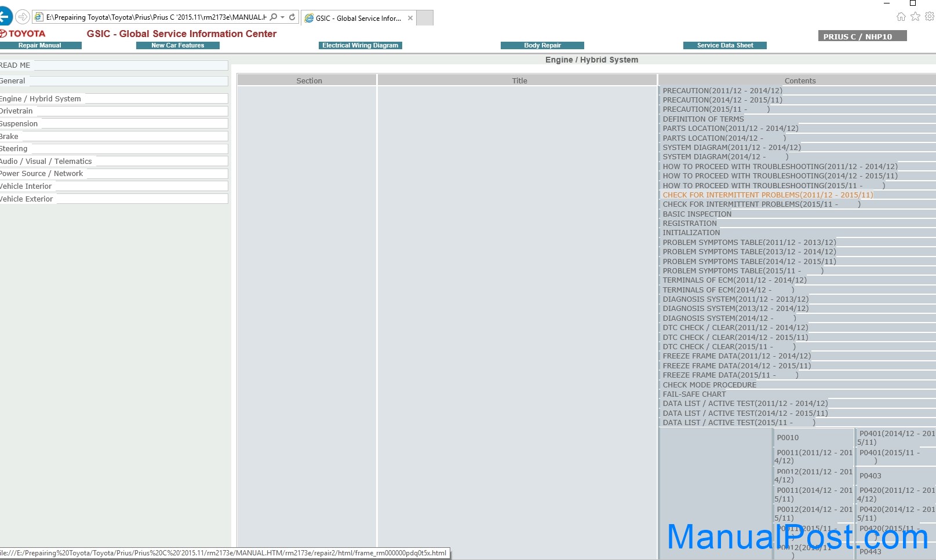
Task: Open CHECK MODE PROCEDURE link
Action: pos(709,385)
